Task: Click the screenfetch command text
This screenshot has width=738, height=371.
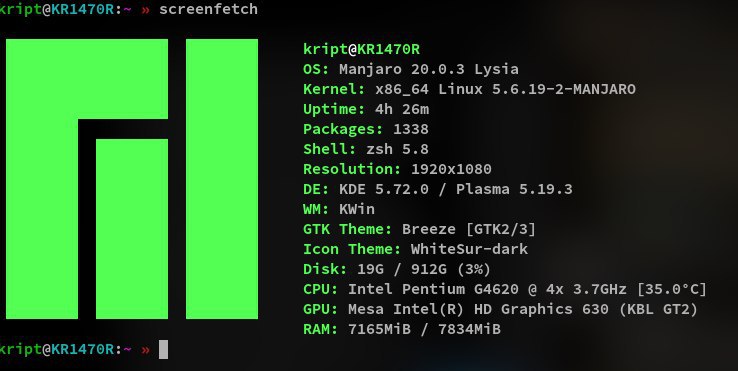Action: (x=209, y=9)
